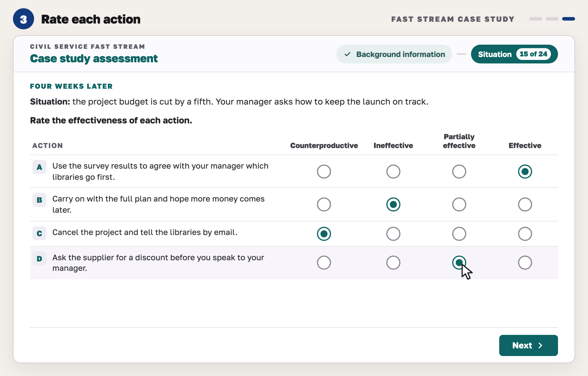
Task: Click the 'FAST STREAM CASE STUDY' label
Action: tap(453, 19)
